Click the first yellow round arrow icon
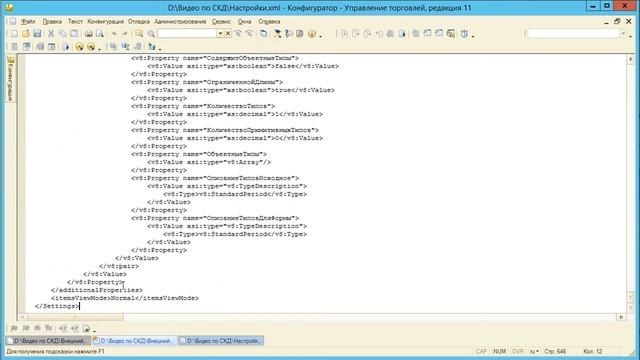This screenshot has width=640, height=360. coord(79,47)
